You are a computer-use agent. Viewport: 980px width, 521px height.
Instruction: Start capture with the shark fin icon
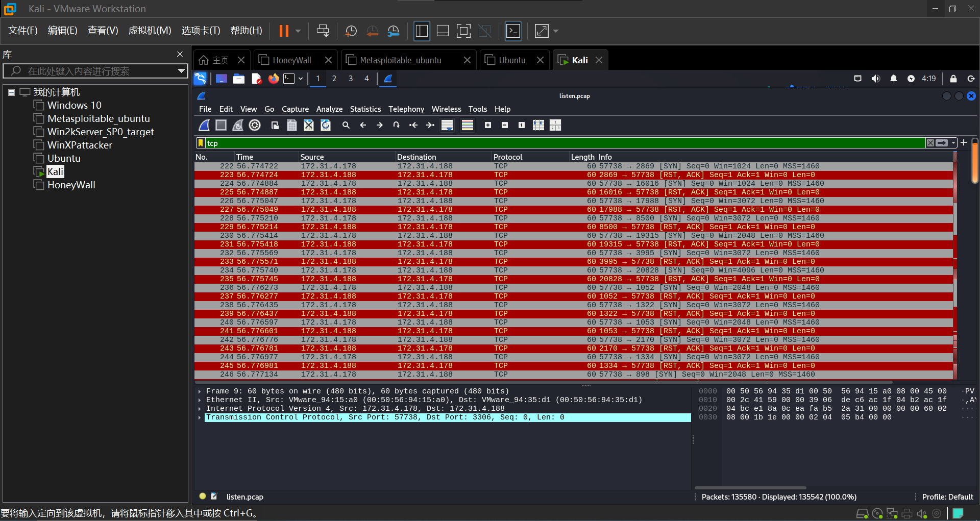click(204, 125)
